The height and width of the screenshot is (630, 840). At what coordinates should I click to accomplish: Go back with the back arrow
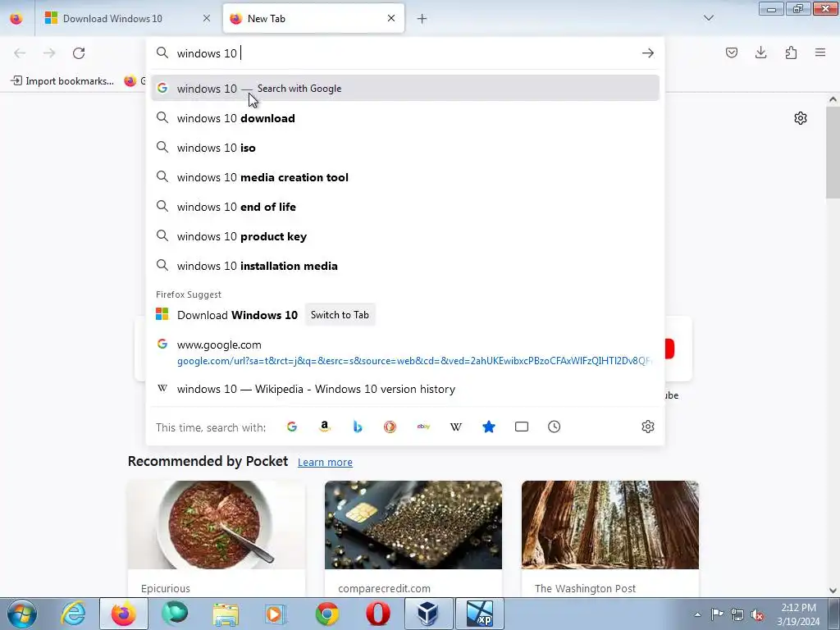[20, 53]
